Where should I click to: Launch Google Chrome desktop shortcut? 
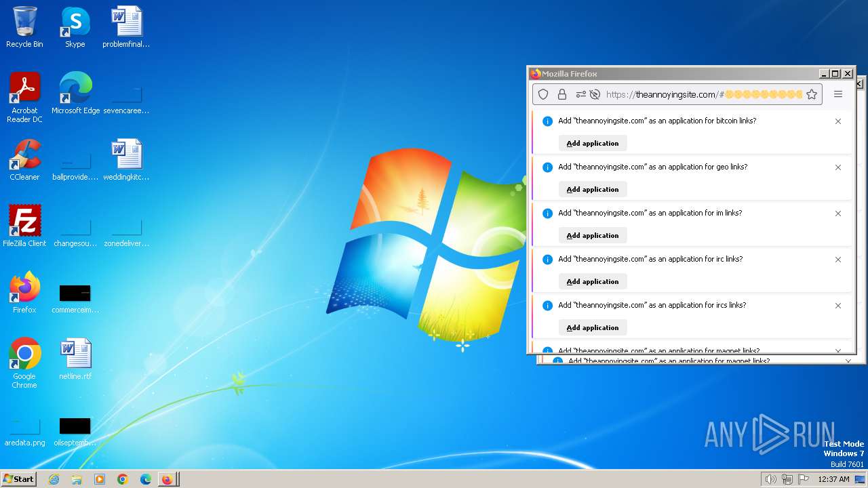pos(24,363)
